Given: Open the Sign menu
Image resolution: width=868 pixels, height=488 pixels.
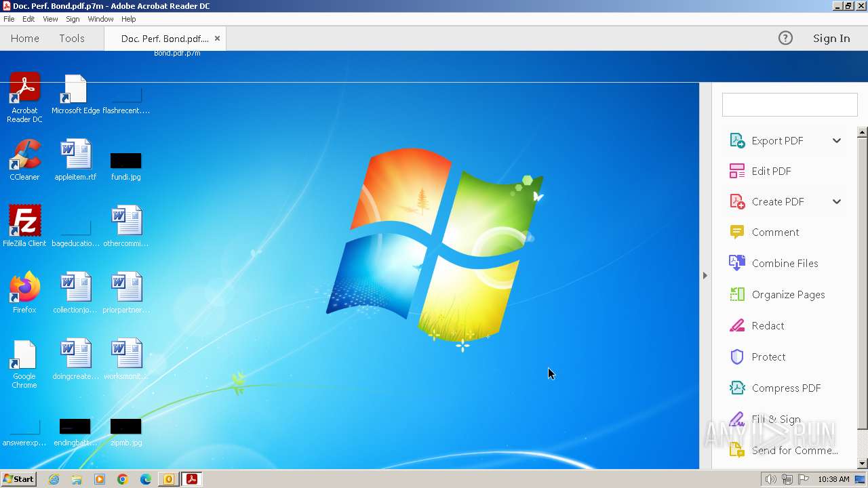Looking at the screenshot, I should [x=73, y=19].
